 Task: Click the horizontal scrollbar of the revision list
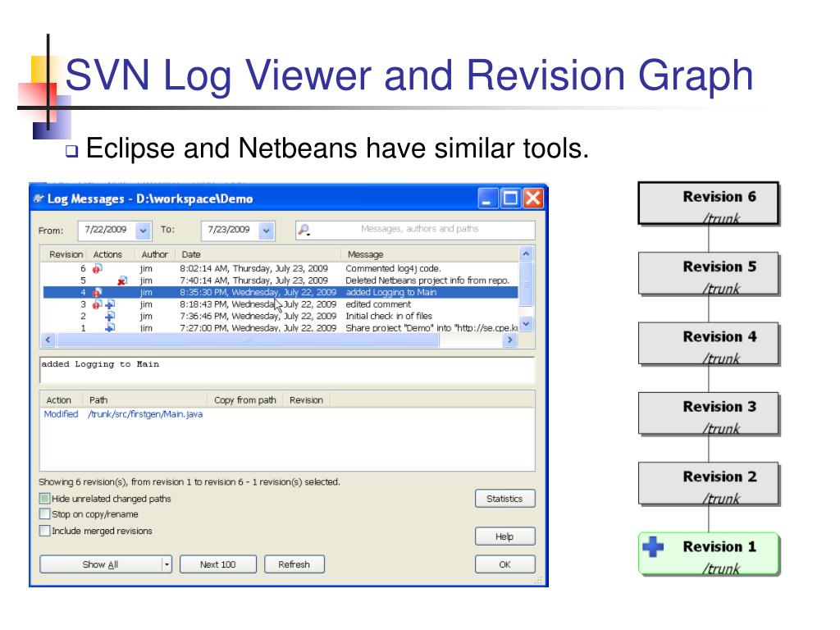pyautogui.click(x=246, y=340)
